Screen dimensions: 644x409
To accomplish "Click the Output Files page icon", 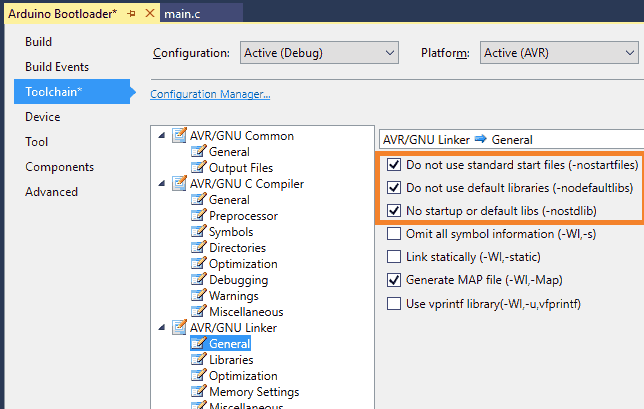I will pos(198,168).
